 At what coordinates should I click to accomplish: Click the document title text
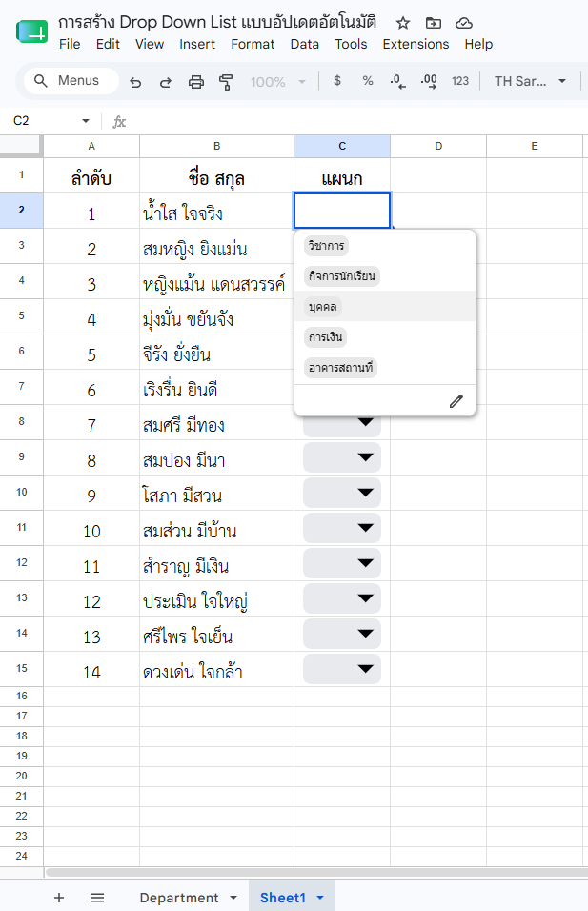[217, 22]
